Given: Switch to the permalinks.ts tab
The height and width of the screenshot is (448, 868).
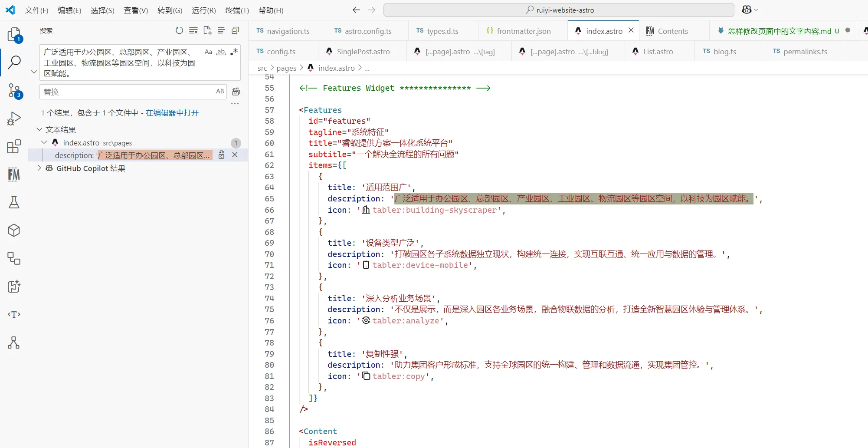Looking at the screenshot, I should pos(805,51).
